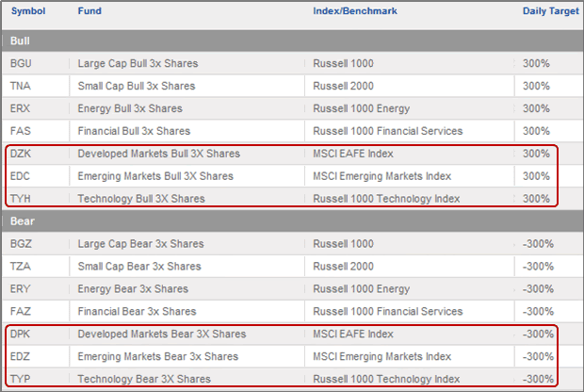The image size is (584, 392).
Task: Select the Bear section header row
Action: click(293, 221)
